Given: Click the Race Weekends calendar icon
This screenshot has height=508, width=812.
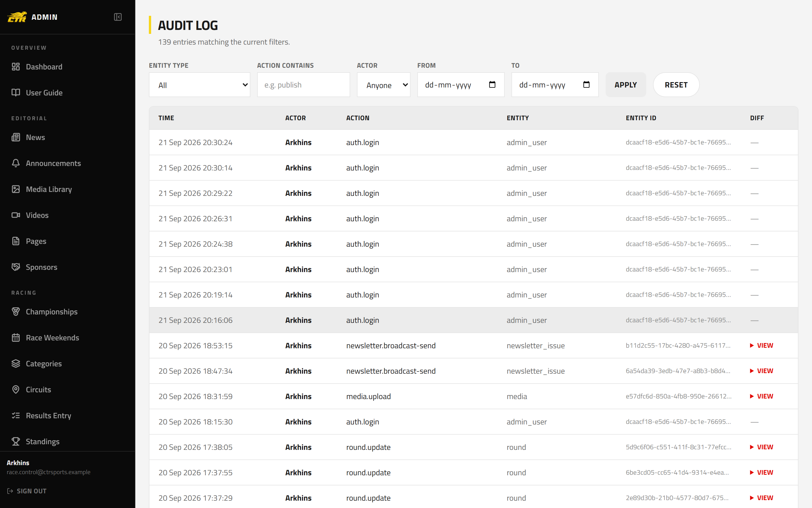Looking at the screenshot, I should (16, 338).
